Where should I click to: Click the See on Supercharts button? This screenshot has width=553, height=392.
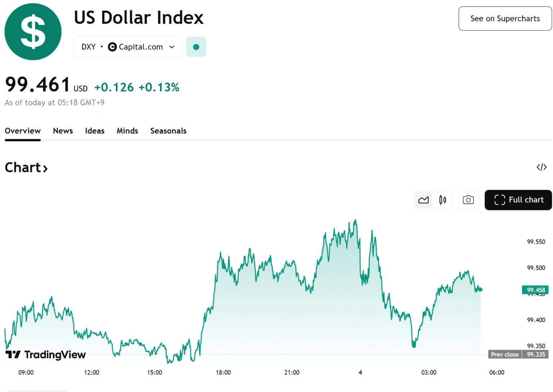505,19
